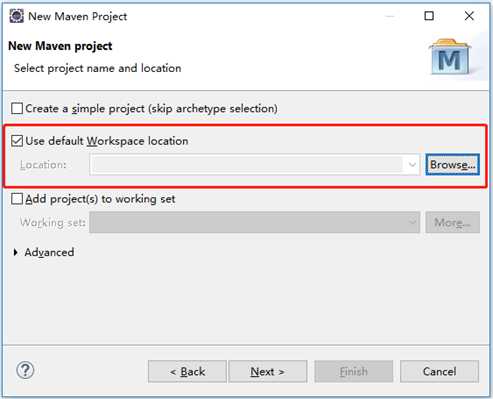
Task: Click the Next > button
Action: tap(268, 371)
